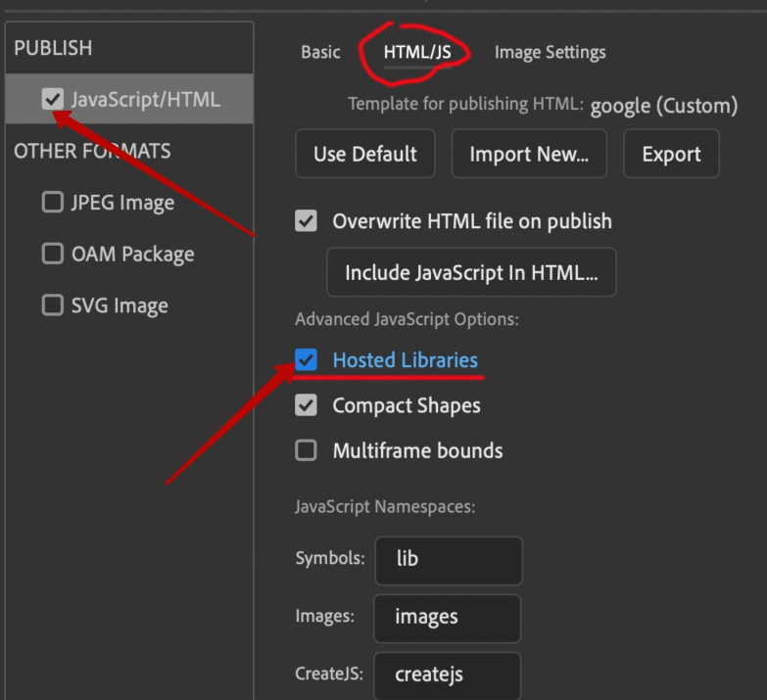Click the Compact Shapes label

pyautogui.click(x=407, y=405)
